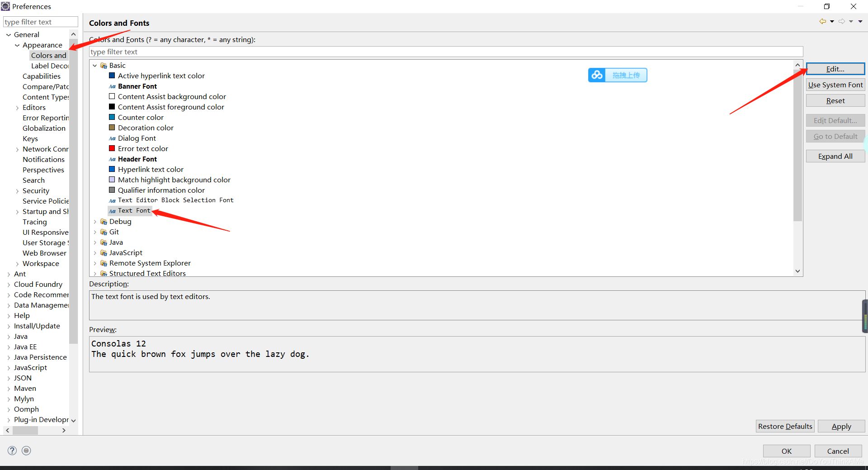
Task: Click the record oomph preferences icon
Action: tap(26, 451)
